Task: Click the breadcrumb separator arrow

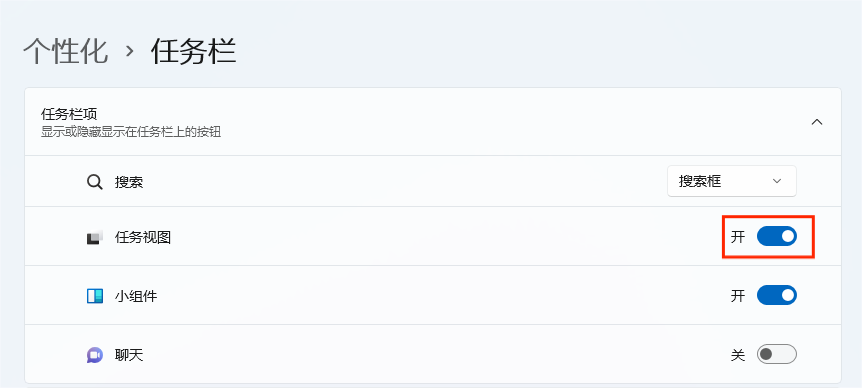Action: tap(130, 52)
